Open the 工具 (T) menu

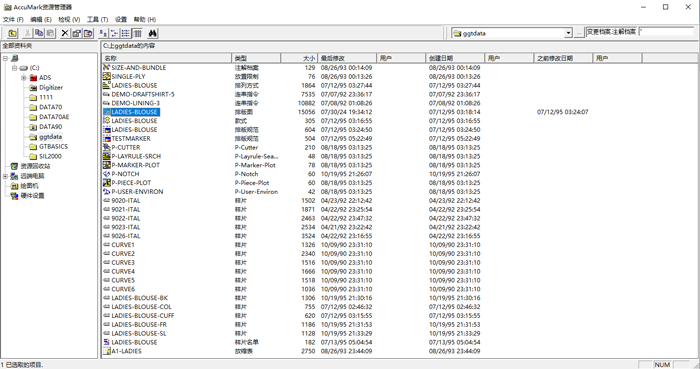point(97,19)
